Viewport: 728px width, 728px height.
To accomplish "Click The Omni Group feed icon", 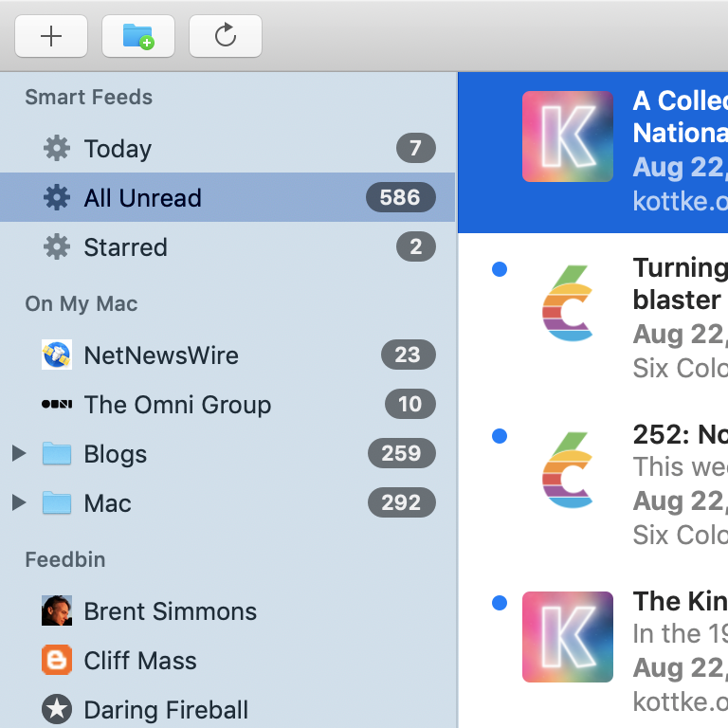I will [57, 405].
